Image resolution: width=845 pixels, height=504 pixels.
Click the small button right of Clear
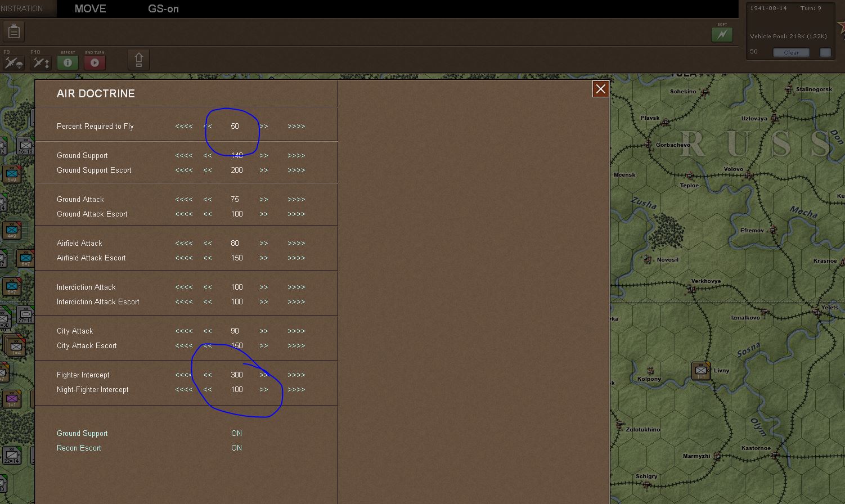(x=825, y=52)
